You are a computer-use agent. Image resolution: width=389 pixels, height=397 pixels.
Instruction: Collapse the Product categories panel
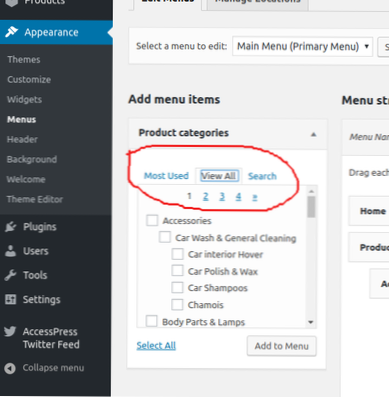click(x=313, y=134)
